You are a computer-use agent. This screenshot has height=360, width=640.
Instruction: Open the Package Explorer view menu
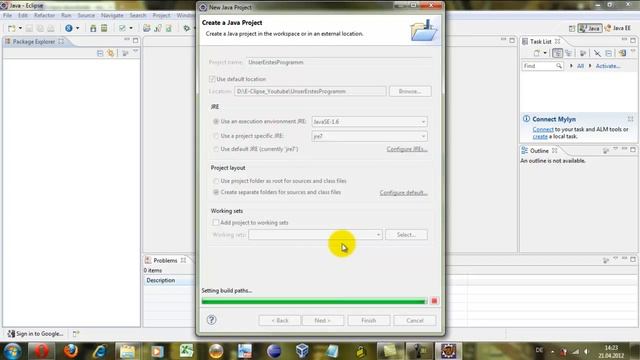[135, 51]
